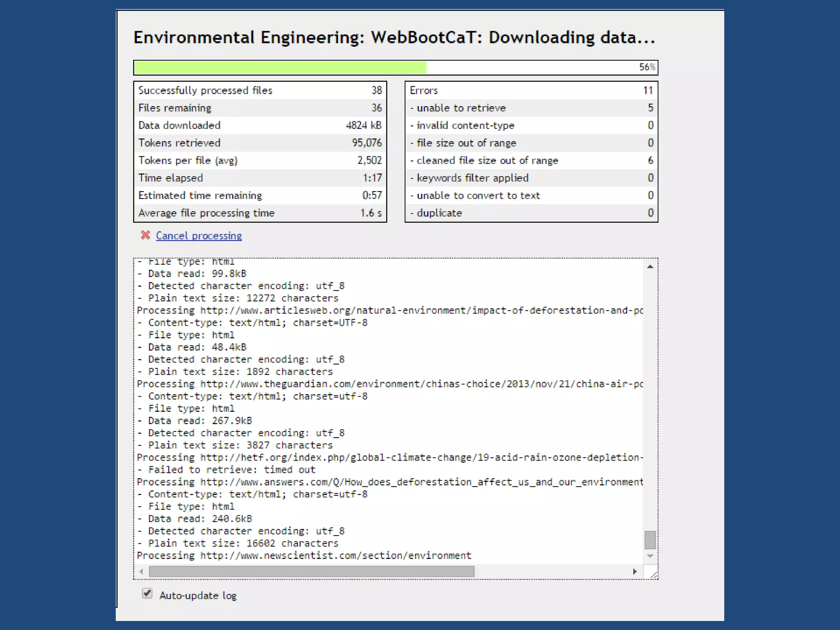The height and width of the screenshot is (630, 840).
Task: Click the log scroll down arrow
Action: (x=650, y=556)
